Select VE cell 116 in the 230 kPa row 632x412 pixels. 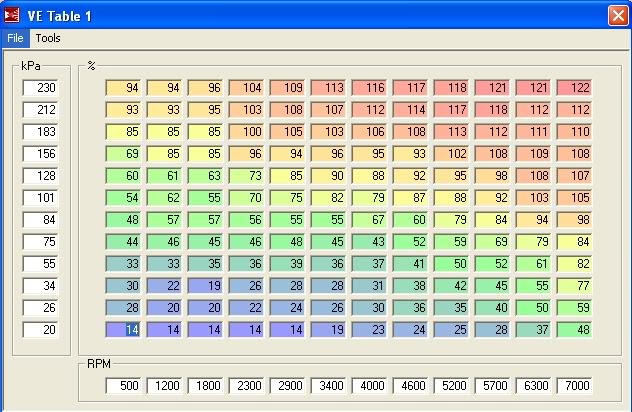(370, 88)
